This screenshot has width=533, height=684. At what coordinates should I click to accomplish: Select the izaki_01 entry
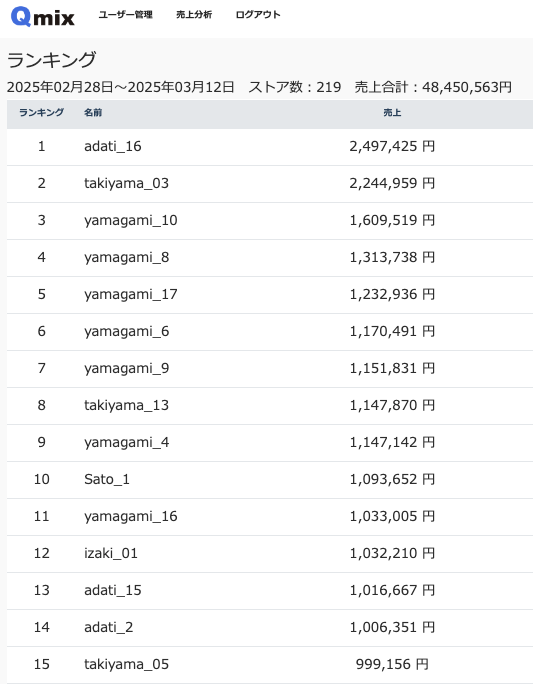pos(111,553)
